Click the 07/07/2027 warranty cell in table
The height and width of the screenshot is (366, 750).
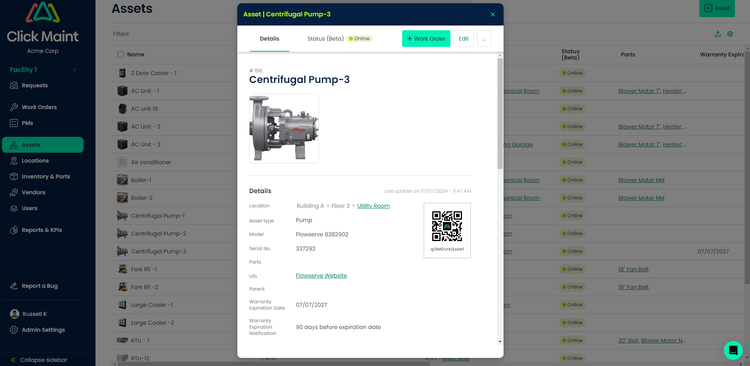[713, 251]
